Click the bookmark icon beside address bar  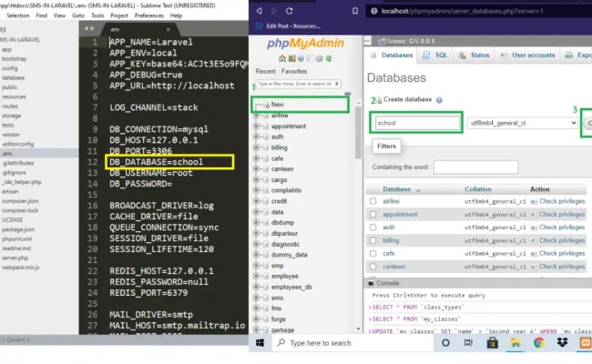pos(355,11)
